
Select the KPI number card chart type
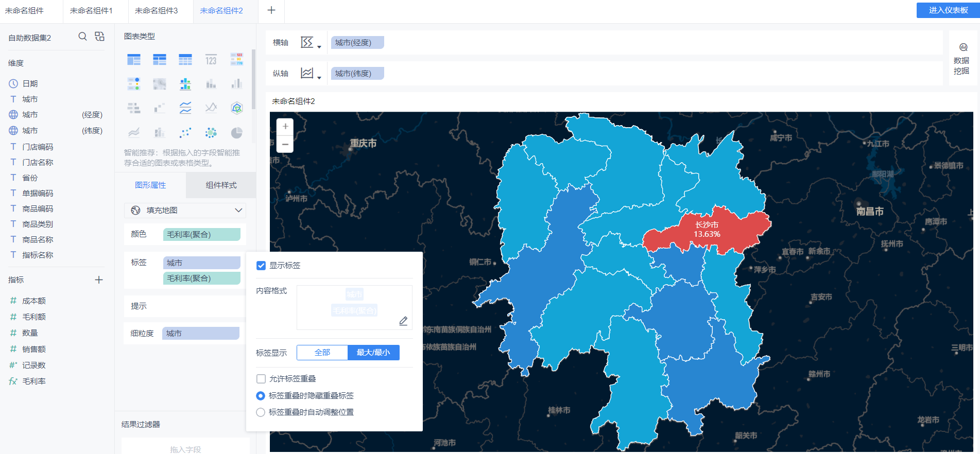pos(211,60)
